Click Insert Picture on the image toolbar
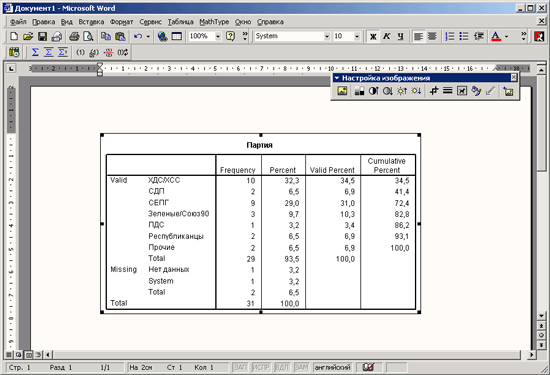This screenshot has width=550, height=375. pos(342,91)
